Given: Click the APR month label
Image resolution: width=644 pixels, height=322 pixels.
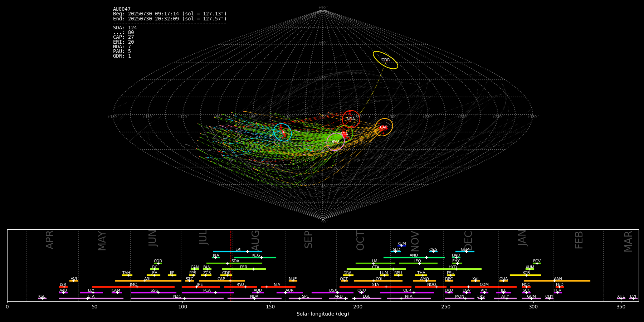Looking at the screenshot, I should pos(50,240).
